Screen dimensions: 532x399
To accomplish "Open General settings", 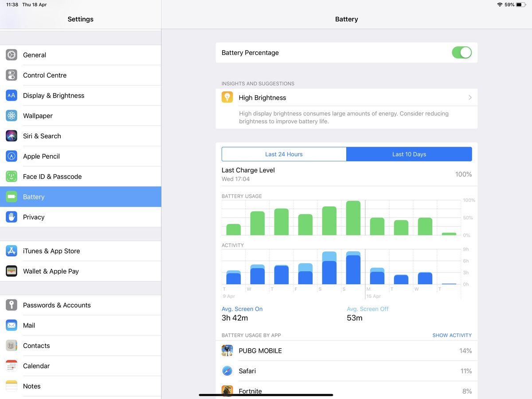I will pos(35,55).
